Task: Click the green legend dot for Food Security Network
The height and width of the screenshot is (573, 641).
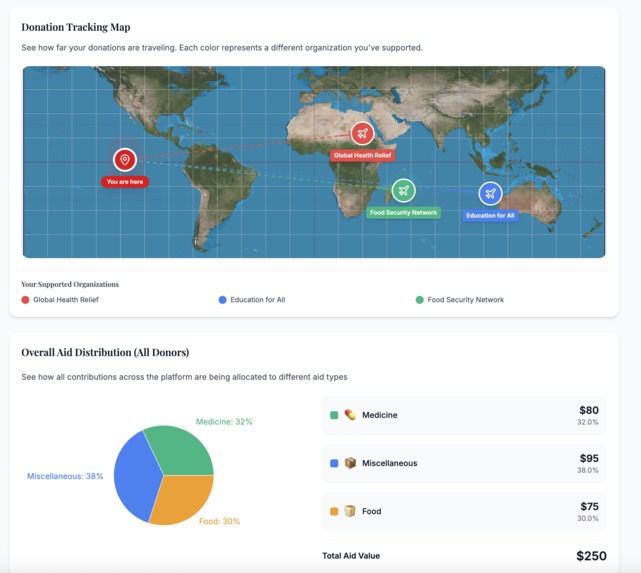Action: [x=419, y=300]
